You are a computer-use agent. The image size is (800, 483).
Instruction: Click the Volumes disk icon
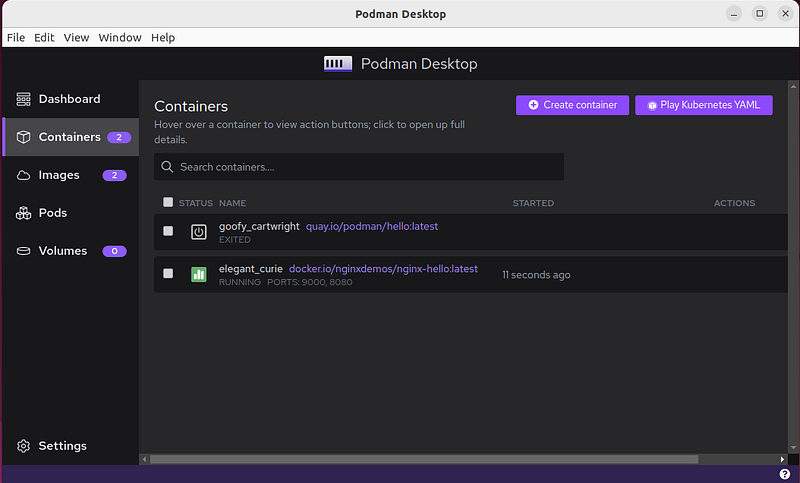click(x=23, y=251)
